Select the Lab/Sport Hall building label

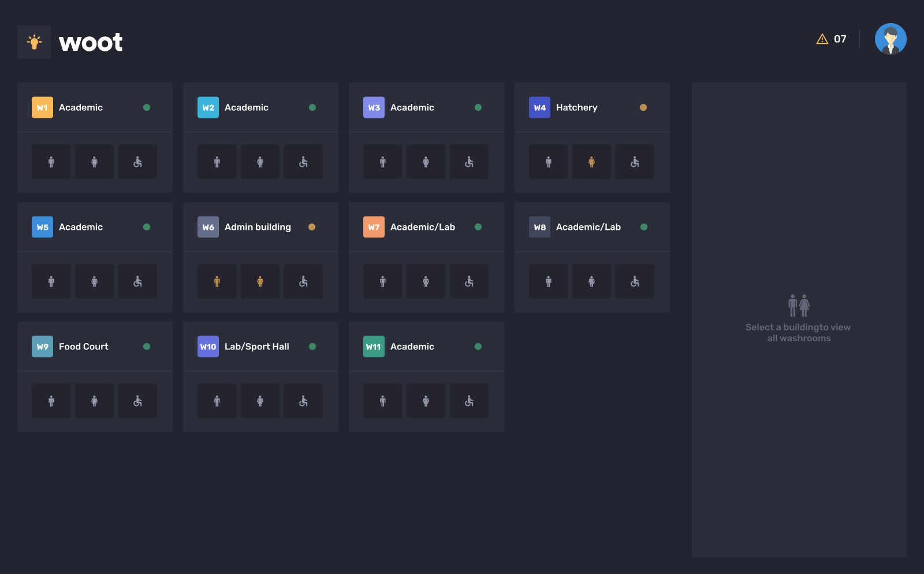click(x=256, y=346)
